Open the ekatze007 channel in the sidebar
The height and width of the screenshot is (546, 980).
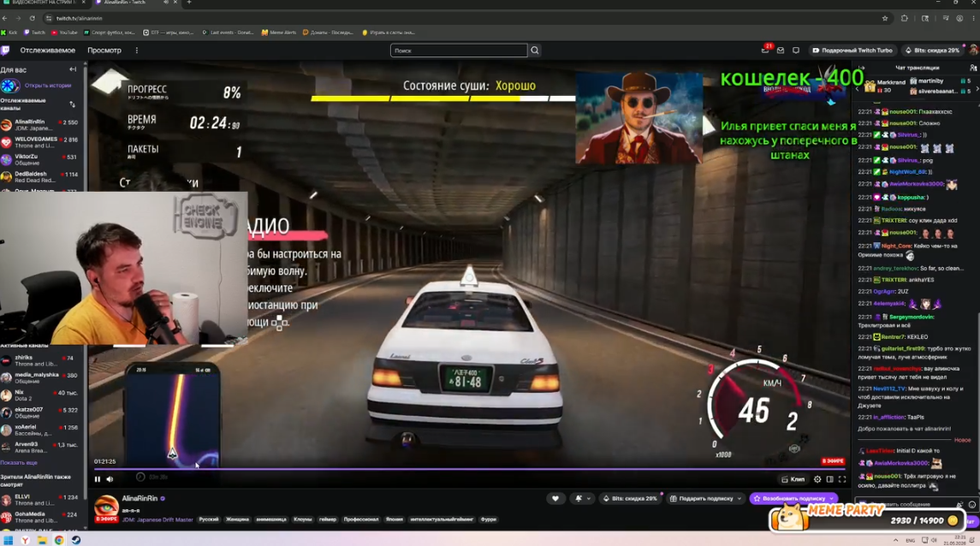[x=41, y=412]
